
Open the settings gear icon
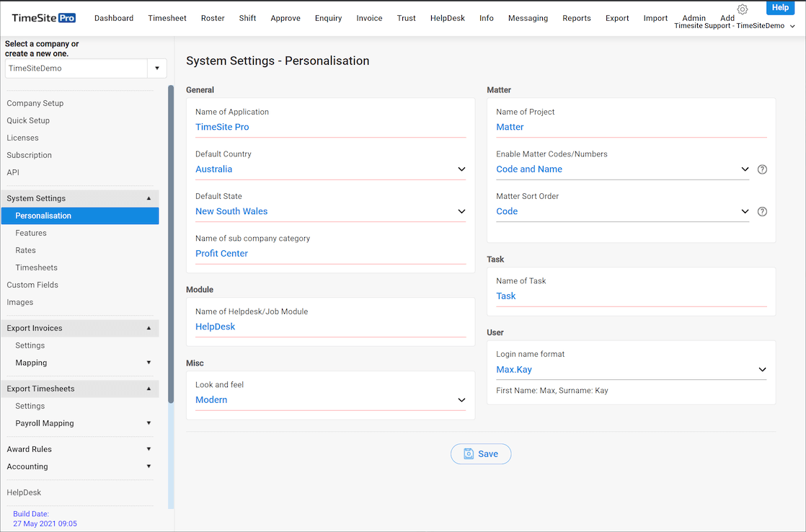point(742,9)
